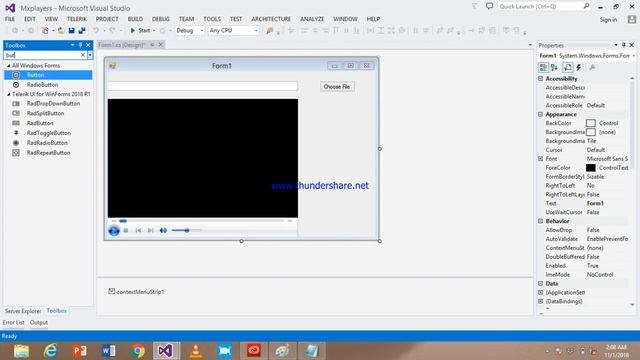
Task: Open the ARCHITECTURE menu
Action: (271, 19)
